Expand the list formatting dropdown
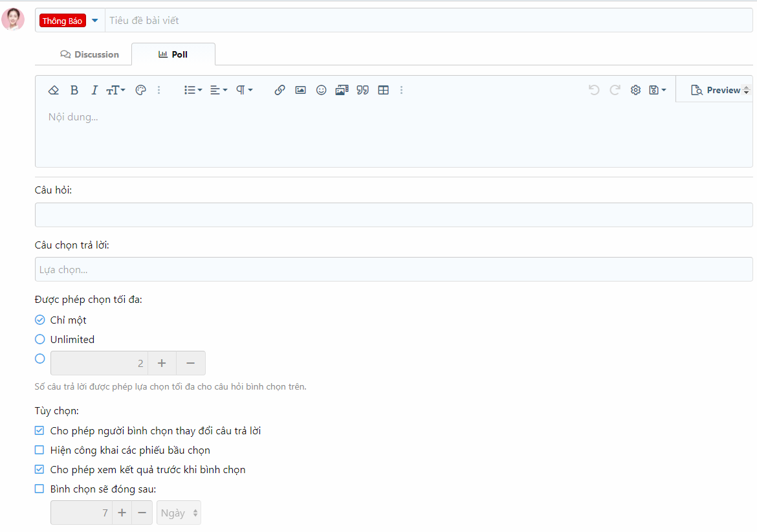Image resolution: width=757 pixels, height=532 pixels. (193, 90)
